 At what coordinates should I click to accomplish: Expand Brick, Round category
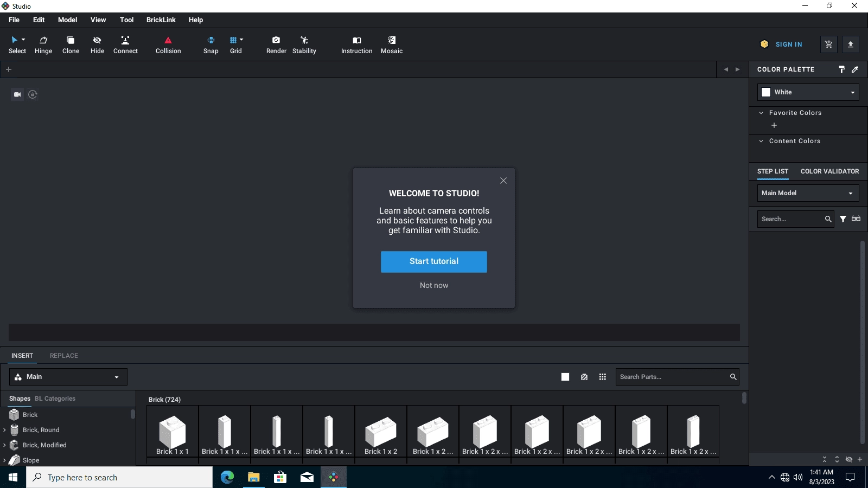4,430
